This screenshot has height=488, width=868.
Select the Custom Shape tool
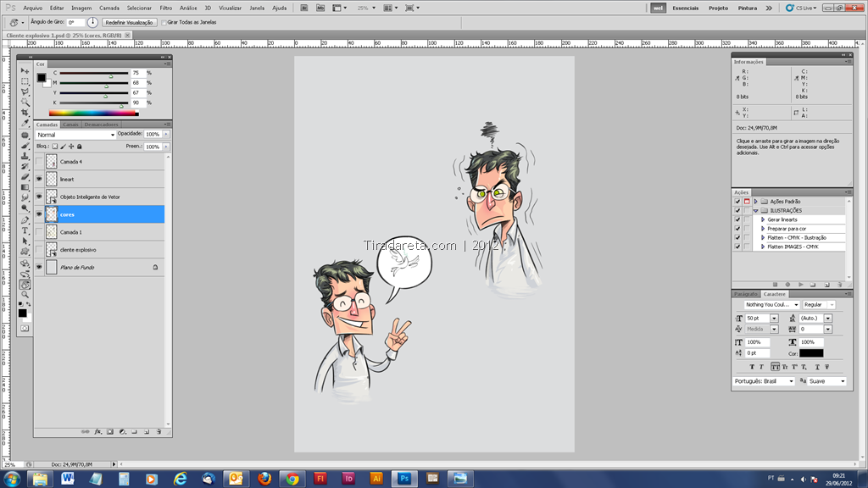[25, 252]
